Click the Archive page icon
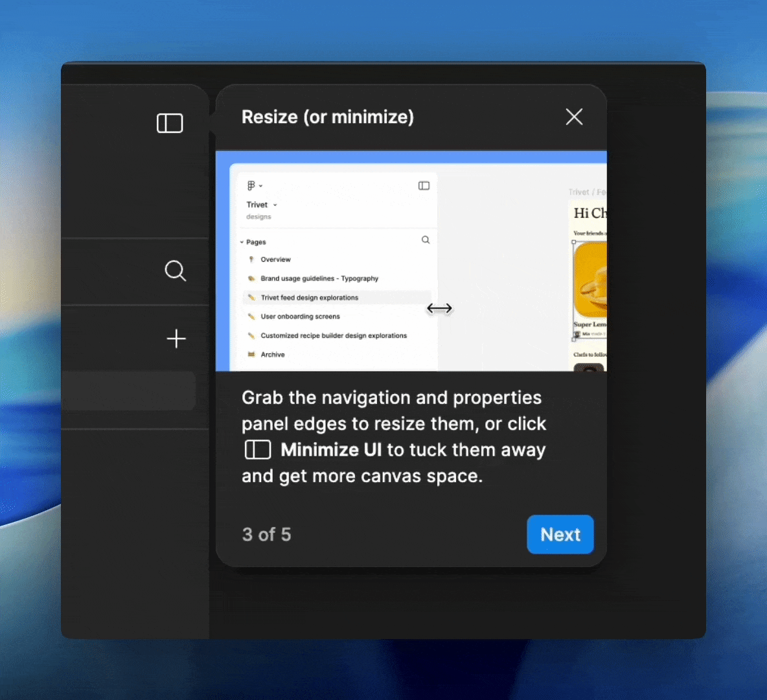767x700 pixels. [251, 355]
